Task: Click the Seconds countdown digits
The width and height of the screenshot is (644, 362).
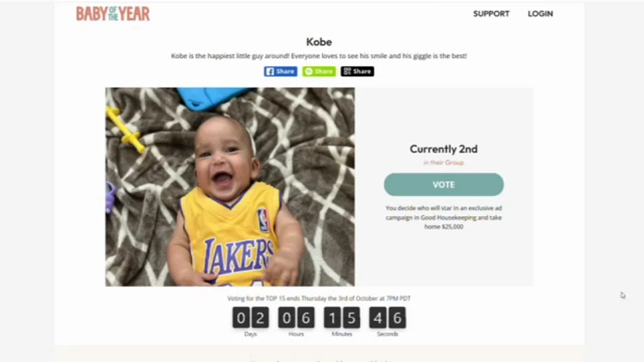Action: [387, 317]
